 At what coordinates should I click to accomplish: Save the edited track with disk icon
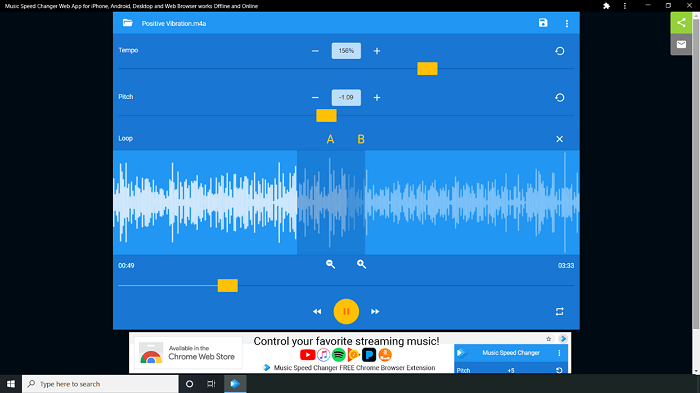point(543,23)
